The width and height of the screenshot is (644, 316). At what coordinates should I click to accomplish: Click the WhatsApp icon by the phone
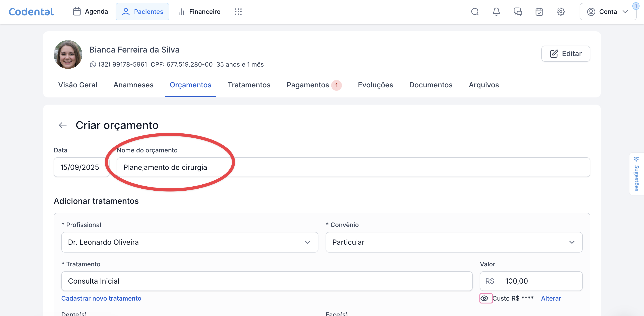[93, 64]
